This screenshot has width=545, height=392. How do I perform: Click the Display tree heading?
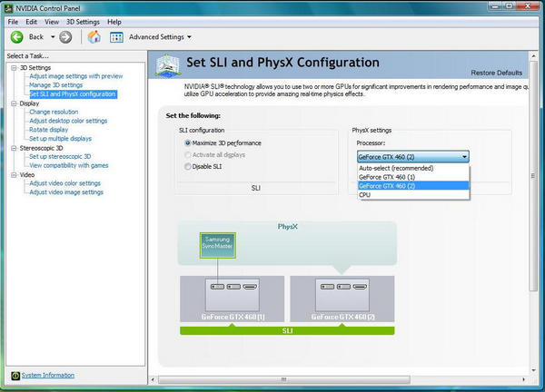pos(29,103)
